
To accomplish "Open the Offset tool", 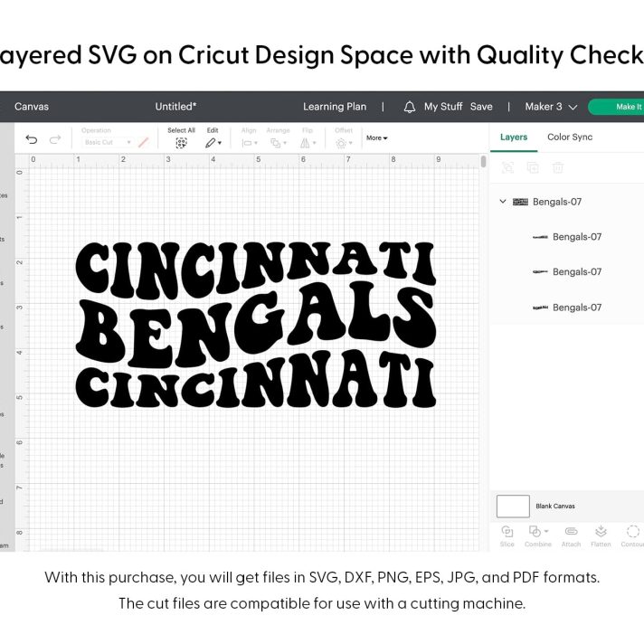I will (344, 143).
